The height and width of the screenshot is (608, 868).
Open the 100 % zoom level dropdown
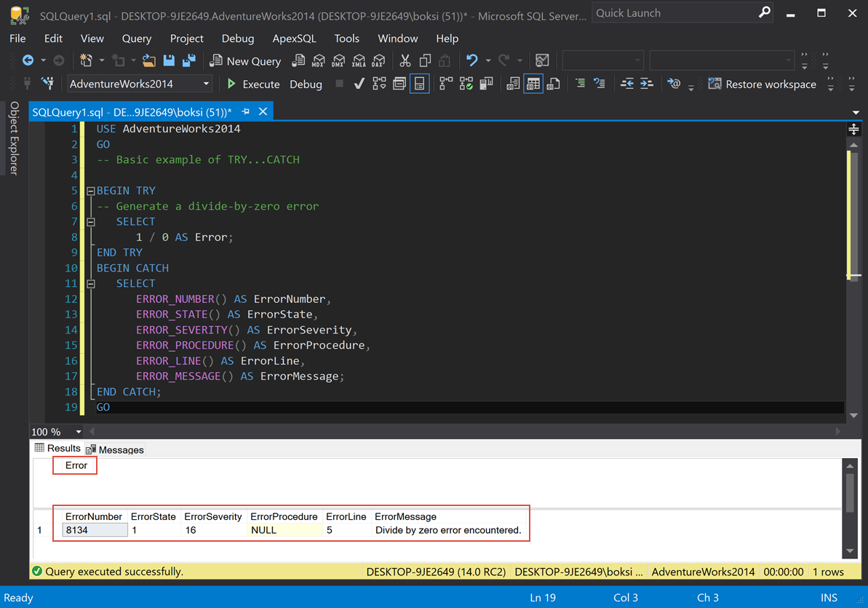79,432
